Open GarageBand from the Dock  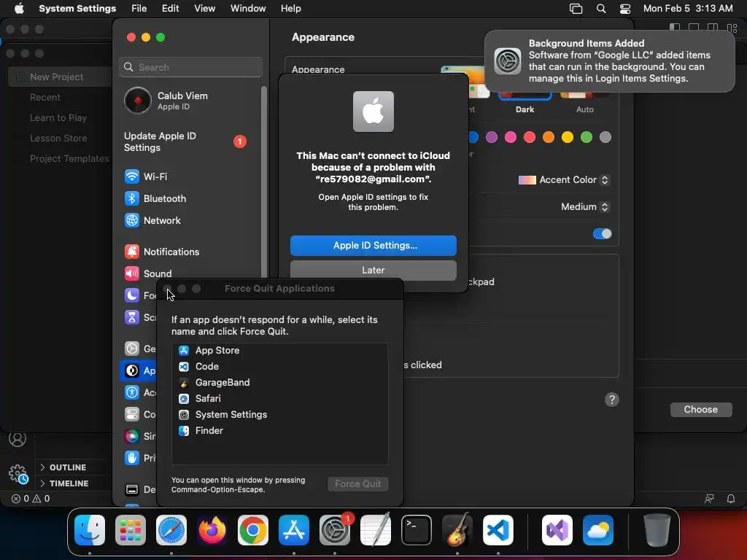(457, 530)
